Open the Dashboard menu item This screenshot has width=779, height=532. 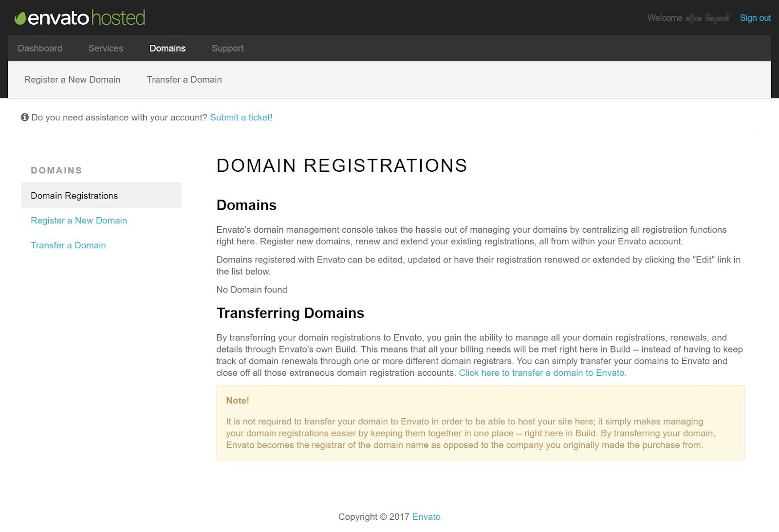point(40,48)
